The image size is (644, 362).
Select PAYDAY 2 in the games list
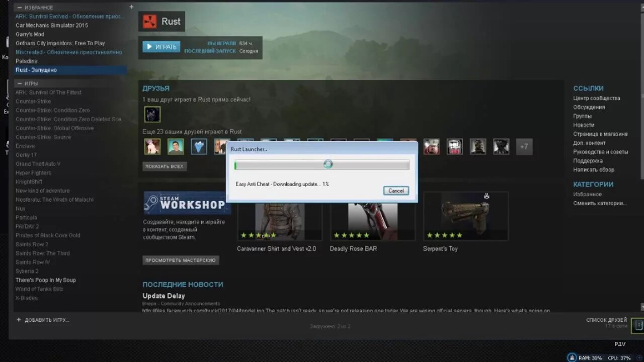[27, 226]
